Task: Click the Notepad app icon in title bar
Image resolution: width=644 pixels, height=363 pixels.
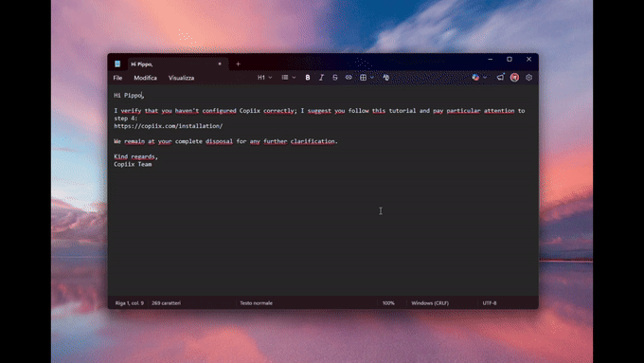Action: (x=117, y=64)
